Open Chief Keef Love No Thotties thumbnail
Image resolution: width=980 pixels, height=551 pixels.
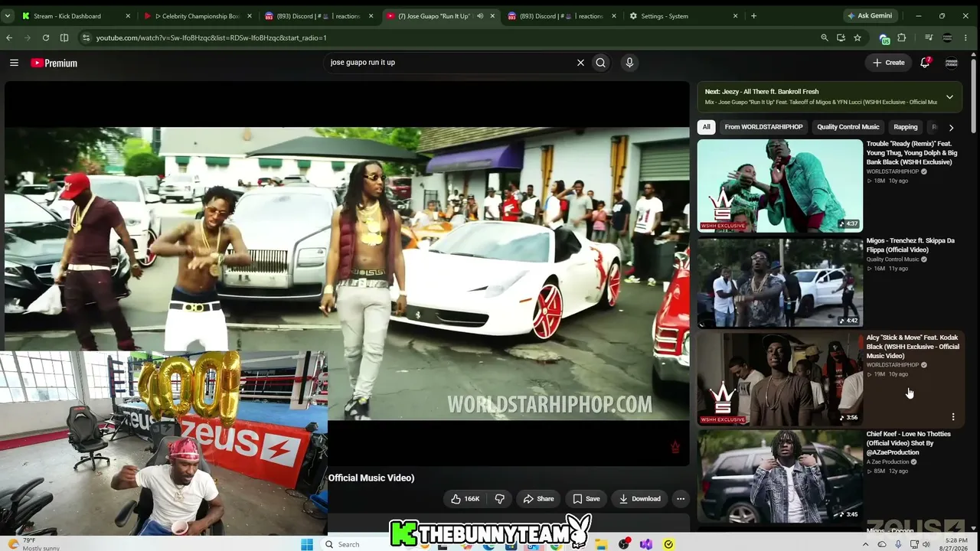tap(780, 476)
